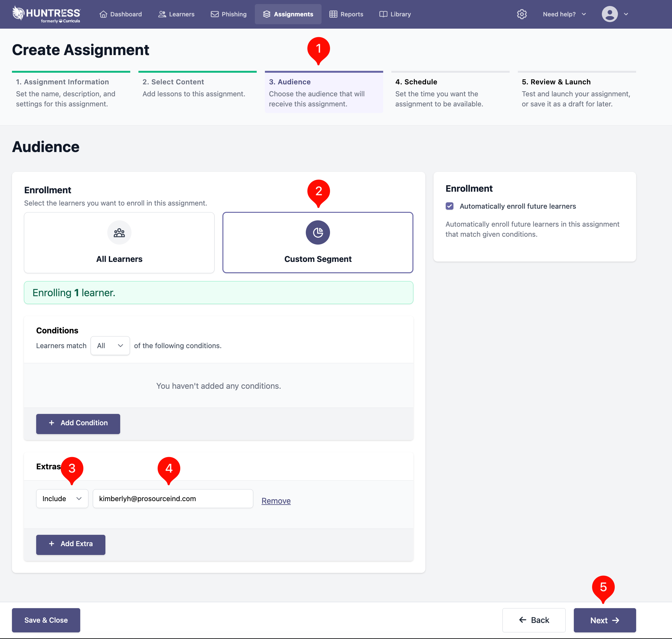The height and width of the screenshot is (639, 672).
Task: Uncheck Automatically enroll future learners
Action: coord(449,206)
